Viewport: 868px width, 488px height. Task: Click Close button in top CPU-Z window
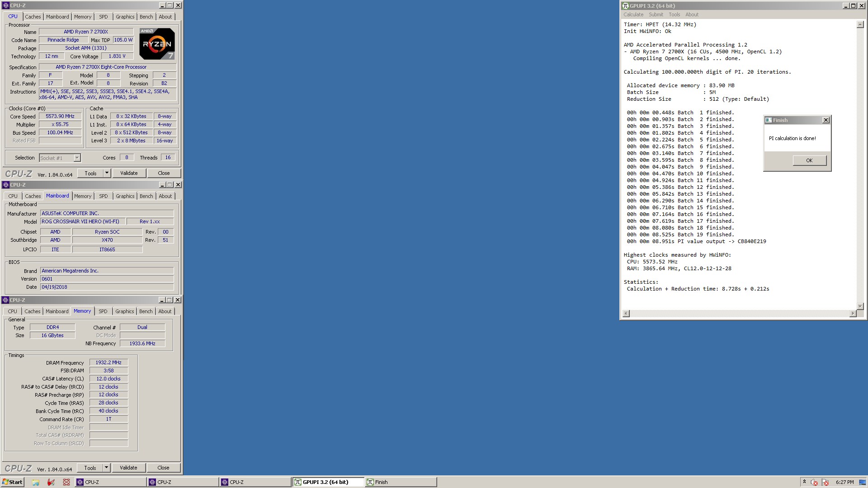(x=164, y=173)
